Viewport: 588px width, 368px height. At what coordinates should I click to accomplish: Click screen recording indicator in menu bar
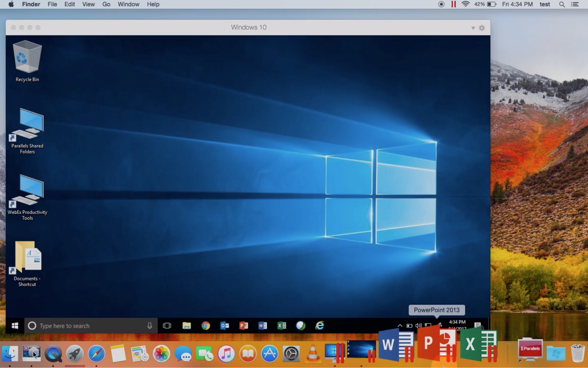(441, 4)
